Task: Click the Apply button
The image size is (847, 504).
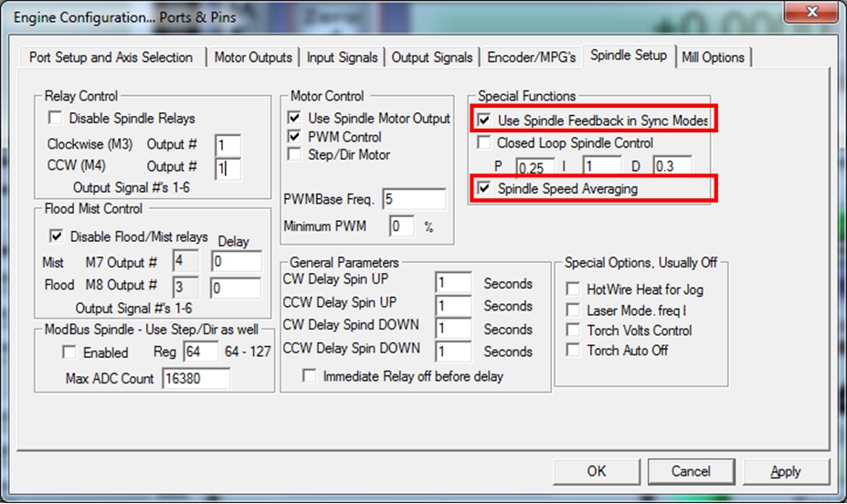Action: click(786, 471)
